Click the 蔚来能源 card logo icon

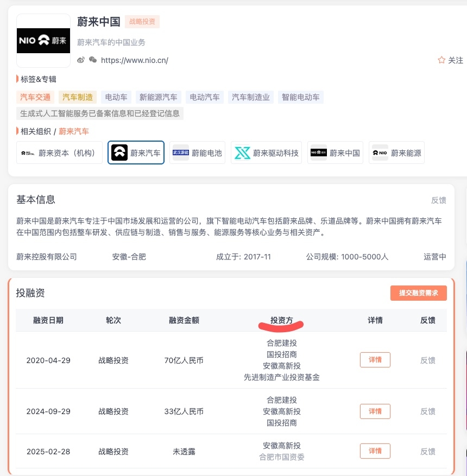[380, 153]
